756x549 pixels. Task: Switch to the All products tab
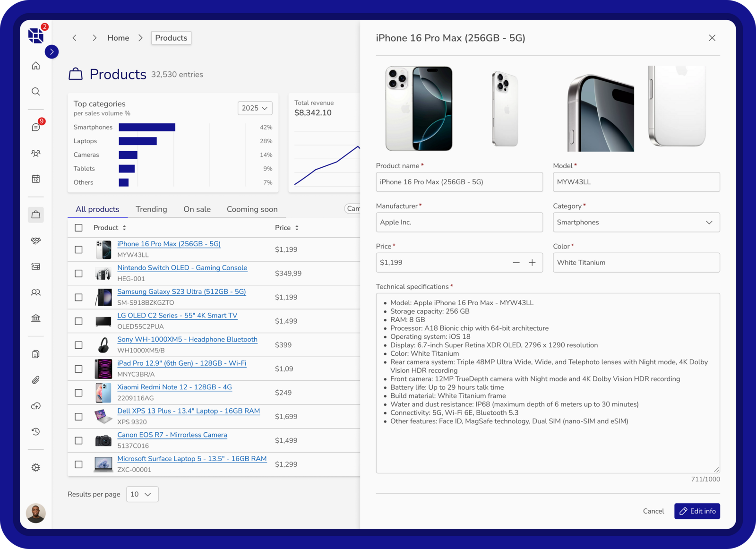(97, 209)
